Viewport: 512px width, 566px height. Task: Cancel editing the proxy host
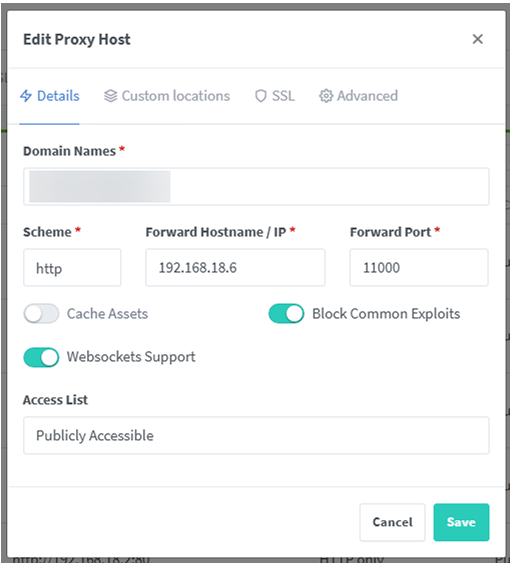(x=392, y=522)
